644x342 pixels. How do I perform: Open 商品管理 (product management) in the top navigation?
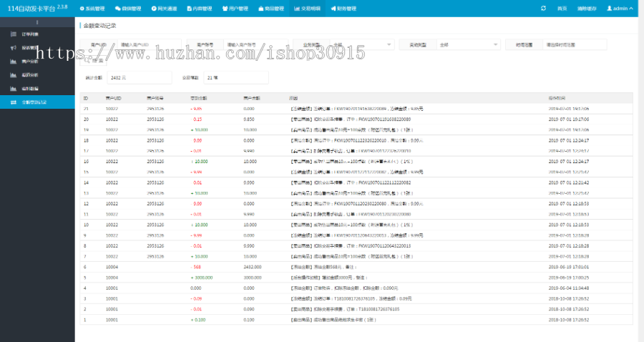coord(271,9)
